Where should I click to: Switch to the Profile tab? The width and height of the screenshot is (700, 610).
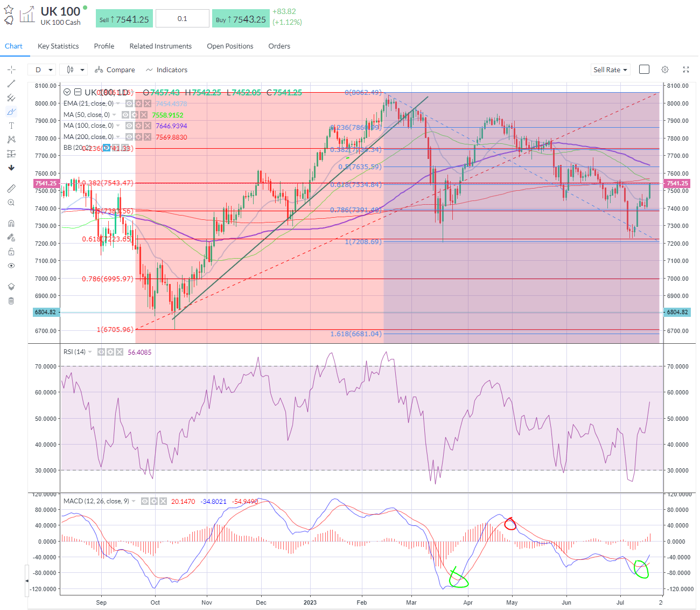coord(104,46)
